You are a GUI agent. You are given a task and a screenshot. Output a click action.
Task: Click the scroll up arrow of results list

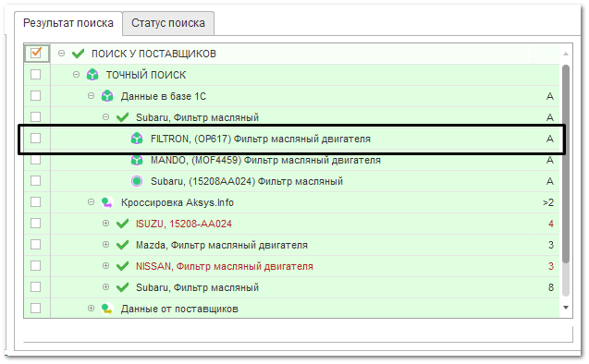[x=566, y=54]
